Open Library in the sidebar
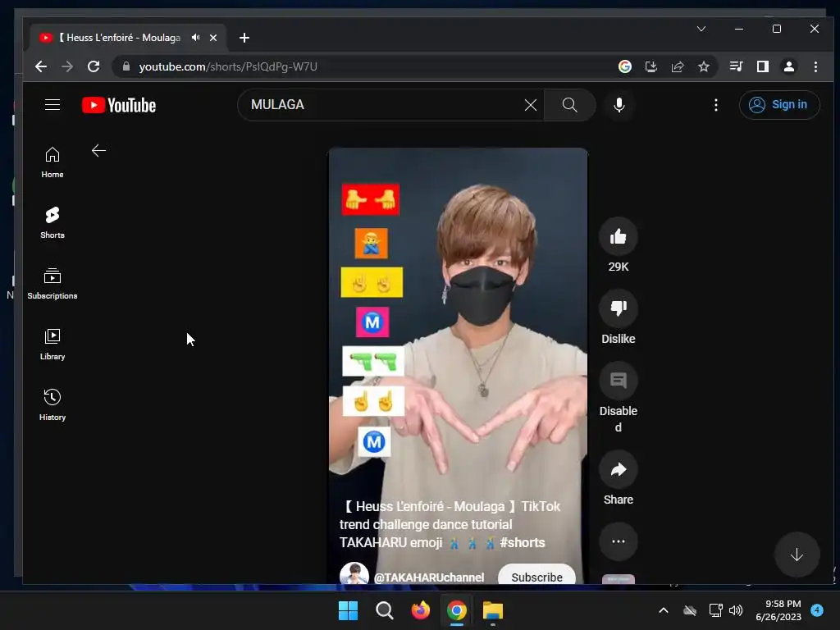Viewport: 840px width, 630px height. (x=52, y=344)
